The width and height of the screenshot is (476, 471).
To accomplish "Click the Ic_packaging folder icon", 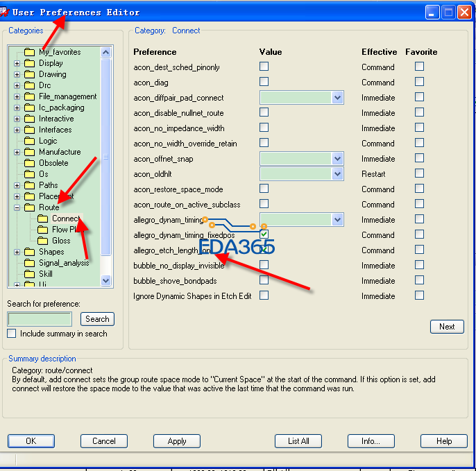I will 29,108.
